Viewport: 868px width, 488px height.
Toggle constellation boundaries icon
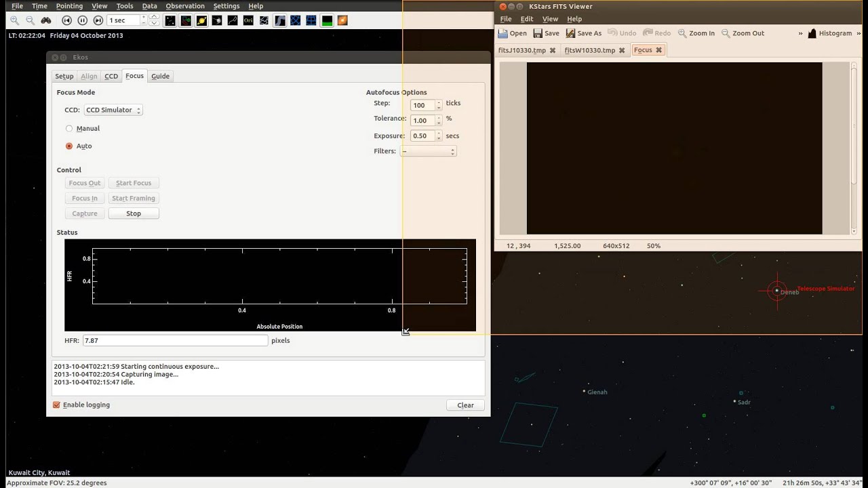click(264, 20)
